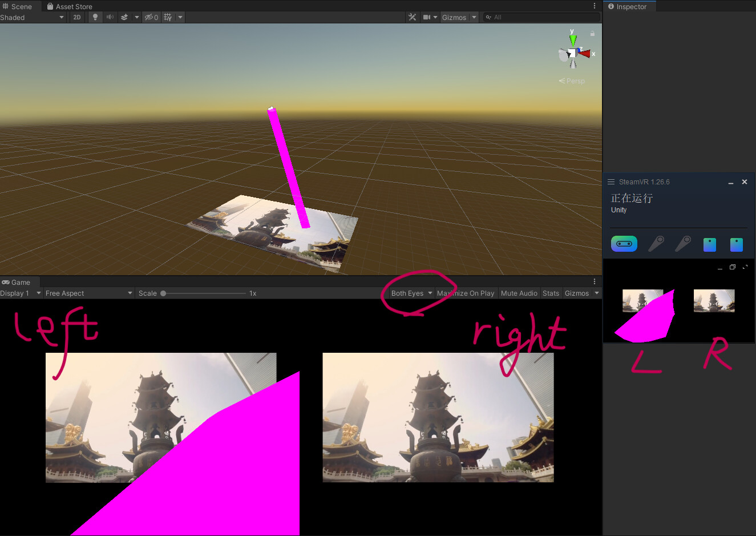The height and width of the screenshot is (536, 756).
Task: Click the first controller icon in SteamVR
Action: [656, 244]
